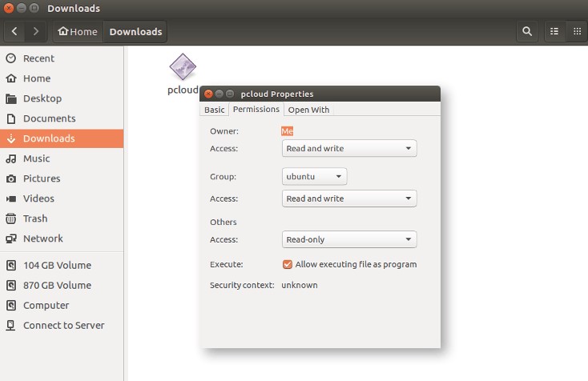
Task: Select the Permissions tab
Action: (x=256, y=109)
